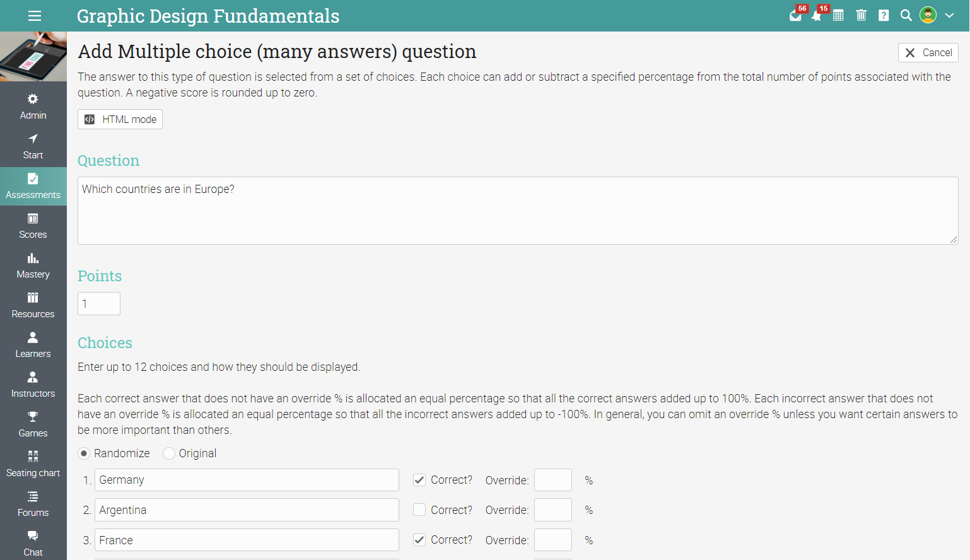Click the search magnifier icon

click(906, 16)
